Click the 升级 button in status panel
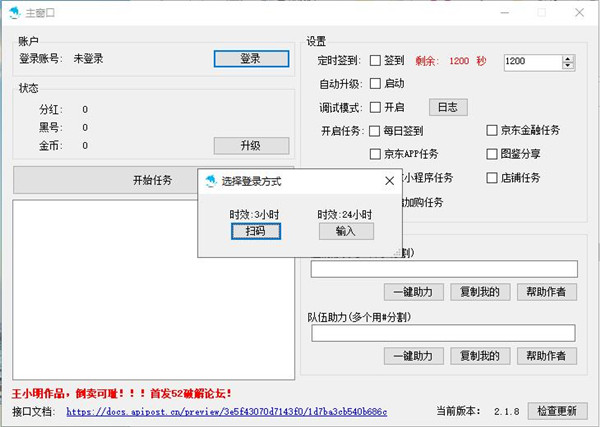The height and width of the screenshot is (427, 600). 250,146
